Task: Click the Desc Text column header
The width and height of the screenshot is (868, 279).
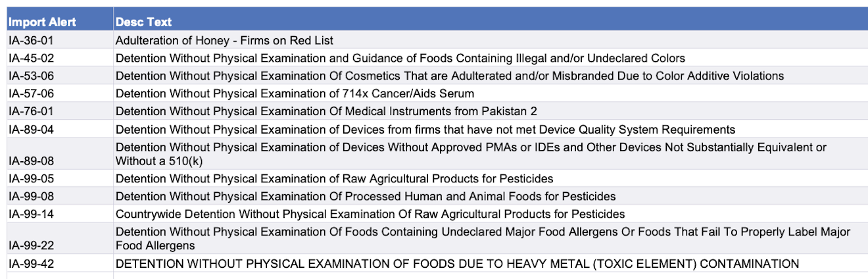Action: (x=144, y=22)
